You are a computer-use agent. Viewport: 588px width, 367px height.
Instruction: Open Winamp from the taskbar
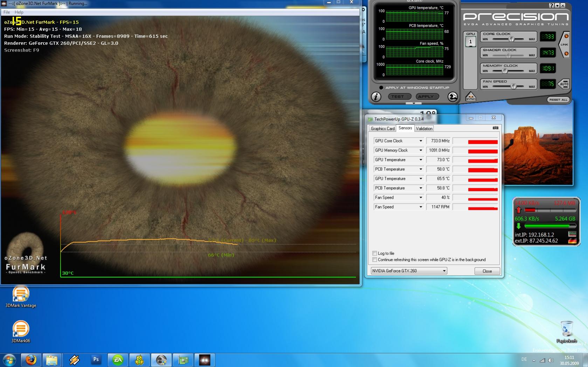coord(74,360)
